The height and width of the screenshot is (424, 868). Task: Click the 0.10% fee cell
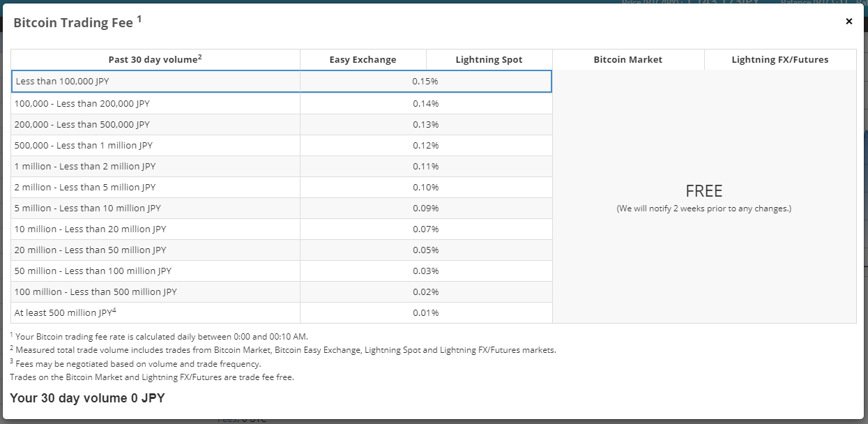[425, 188]
